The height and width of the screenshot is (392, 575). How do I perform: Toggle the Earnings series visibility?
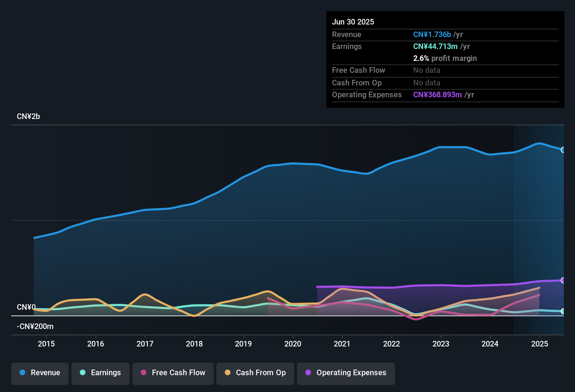pos(101,373)
